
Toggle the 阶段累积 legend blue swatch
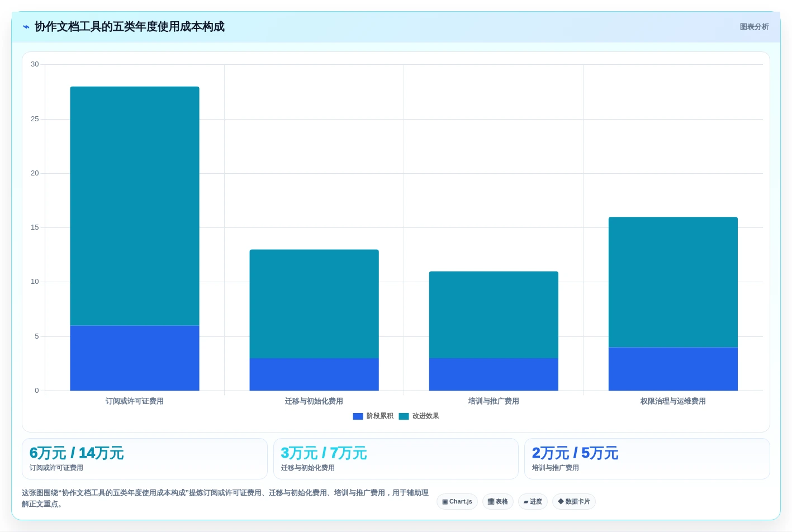tap(358, 416)
